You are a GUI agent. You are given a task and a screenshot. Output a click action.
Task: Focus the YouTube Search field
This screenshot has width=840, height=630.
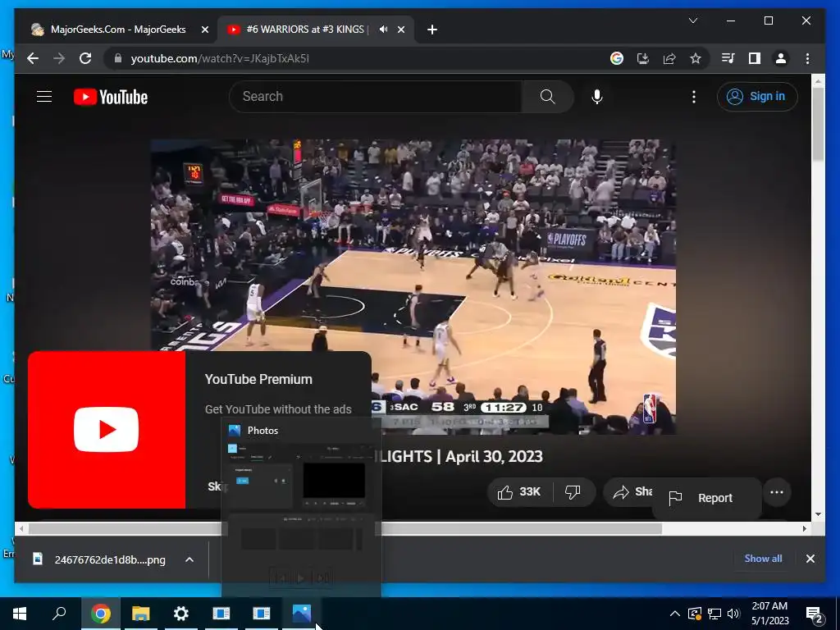[375, 97]
